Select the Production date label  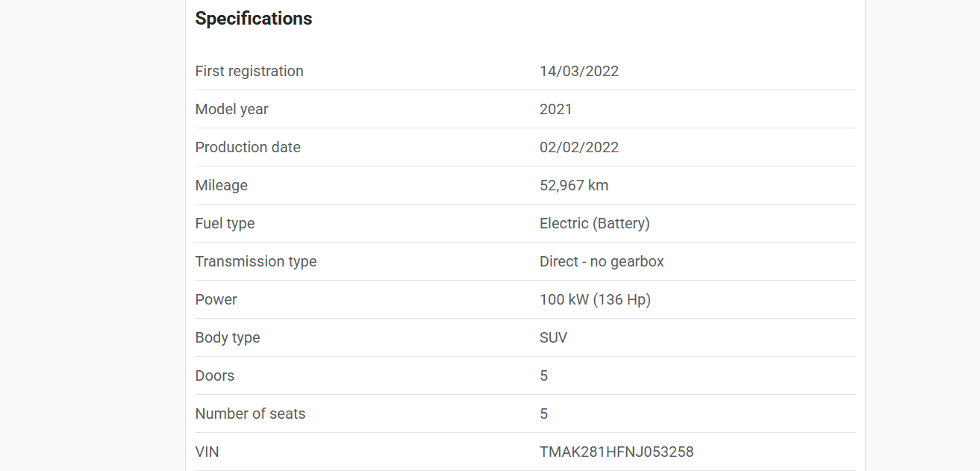point(248,148)
